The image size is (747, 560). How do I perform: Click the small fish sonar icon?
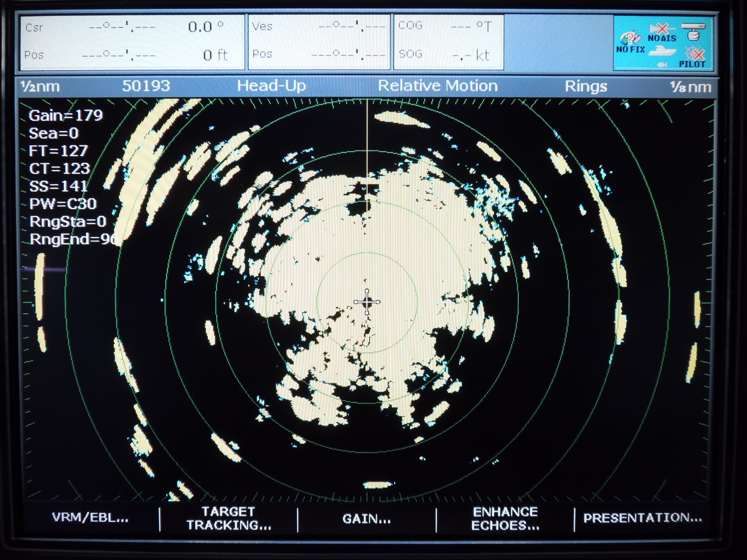662,65
